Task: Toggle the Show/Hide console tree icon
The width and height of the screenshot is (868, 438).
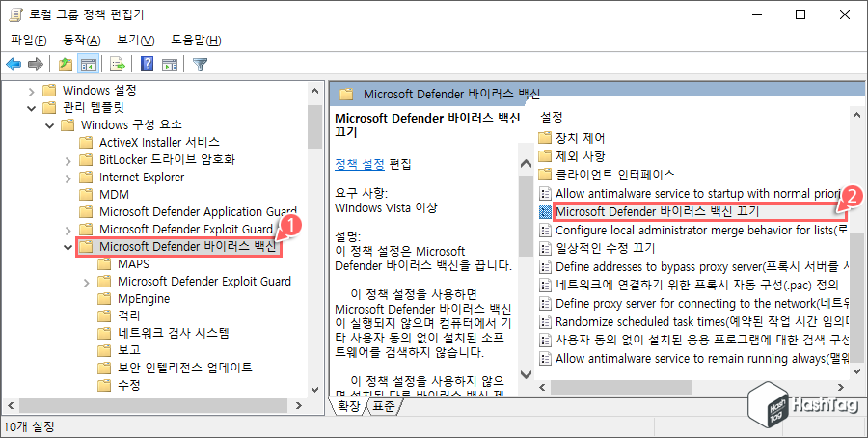Action: 88,65
